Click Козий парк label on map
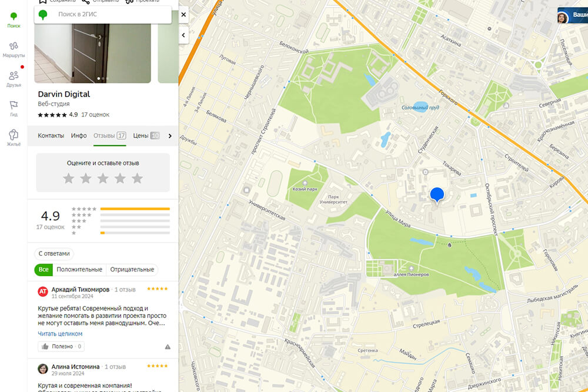The image size is (588, 392). point(305,189)
